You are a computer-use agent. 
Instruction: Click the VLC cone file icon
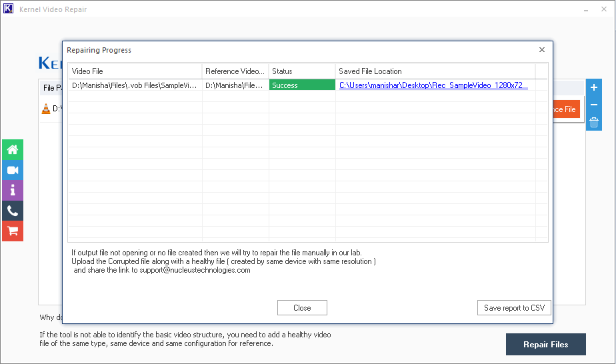pos(46,109)
